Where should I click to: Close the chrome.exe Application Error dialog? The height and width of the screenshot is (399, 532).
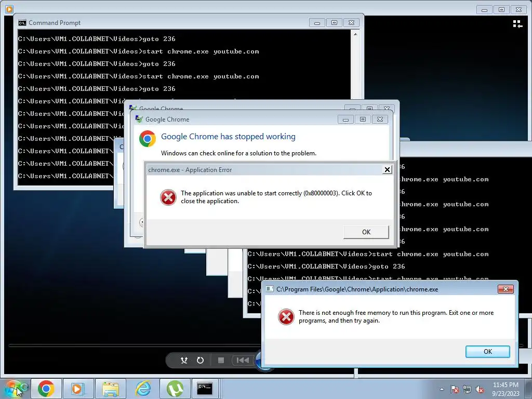(x=387, y=170)
